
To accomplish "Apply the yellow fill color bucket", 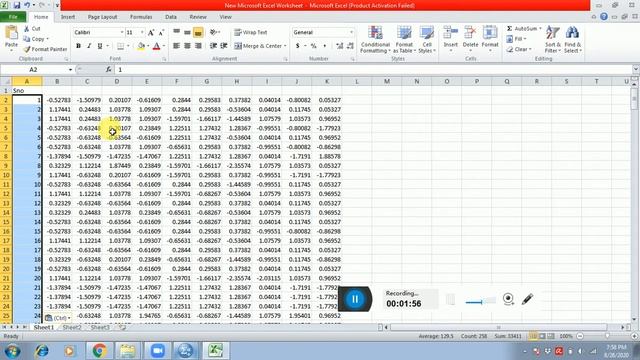I will [x=141, y=46].
